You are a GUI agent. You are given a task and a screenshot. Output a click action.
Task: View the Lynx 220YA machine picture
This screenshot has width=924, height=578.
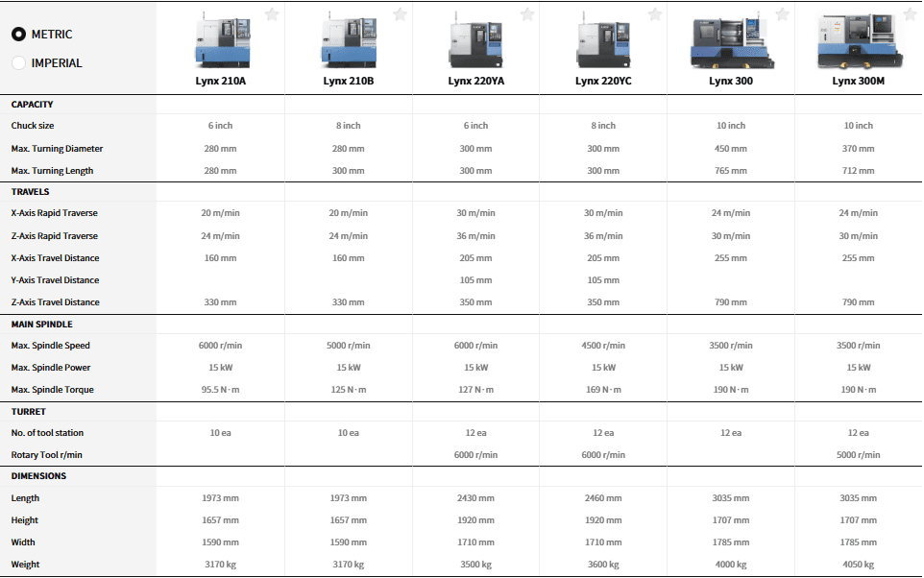pyautogui.click(x=475, y=40)
